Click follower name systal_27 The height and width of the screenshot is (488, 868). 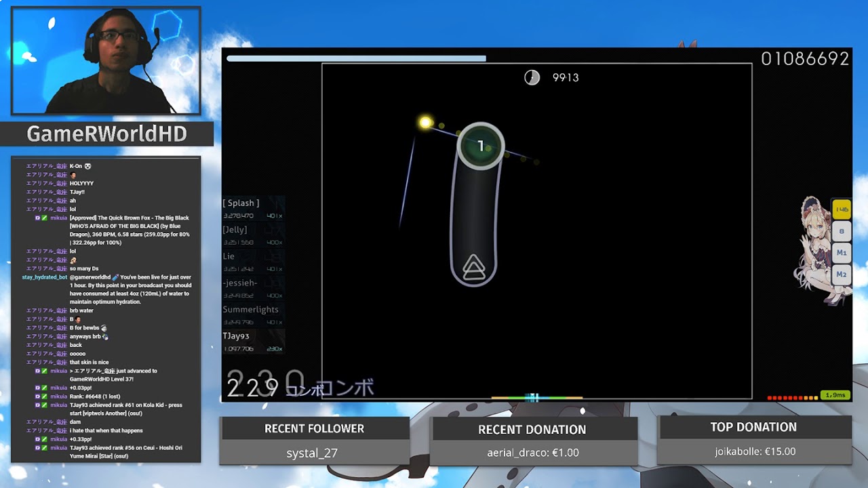pyautogui.click(x=312, y=453)
